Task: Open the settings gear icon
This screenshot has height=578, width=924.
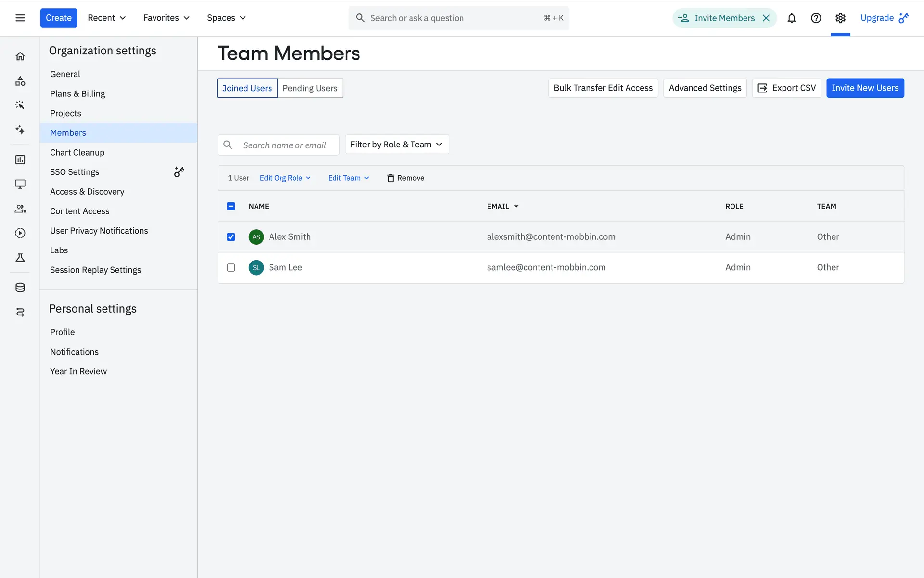Action: pyautogui.click(x=840, y=18)
